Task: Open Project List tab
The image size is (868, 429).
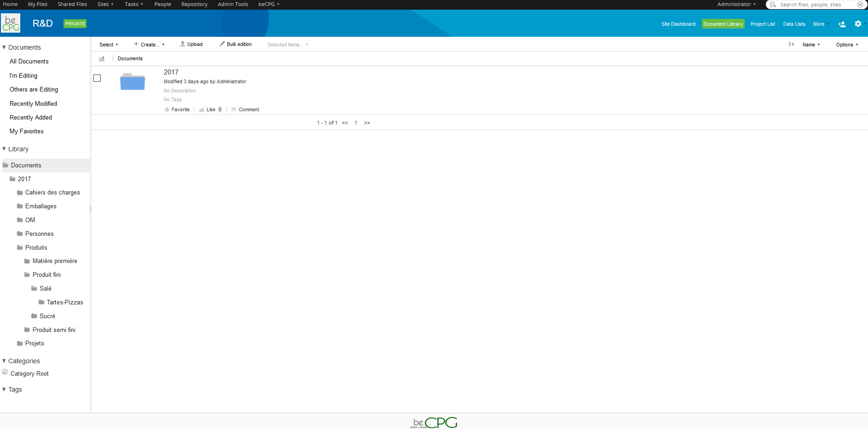Action: tap(763, 24)
